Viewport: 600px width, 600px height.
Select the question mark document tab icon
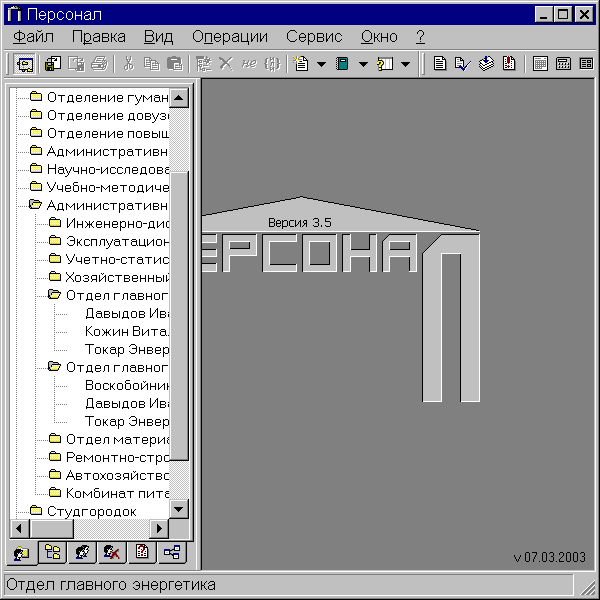point(142,552)
